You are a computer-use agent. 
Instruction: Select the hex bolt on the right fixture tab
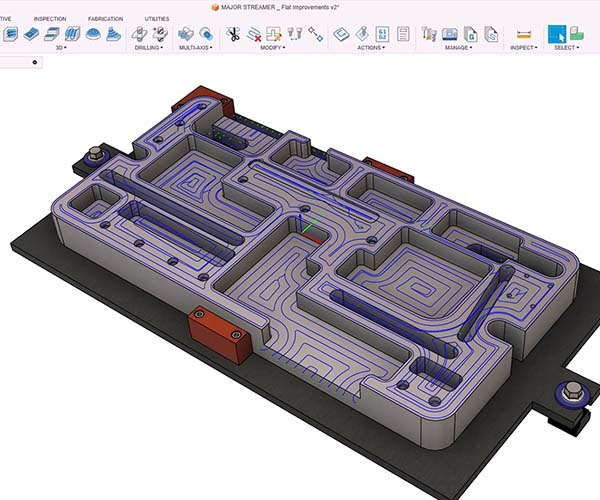pyautogui.click(x=572, y=392)
